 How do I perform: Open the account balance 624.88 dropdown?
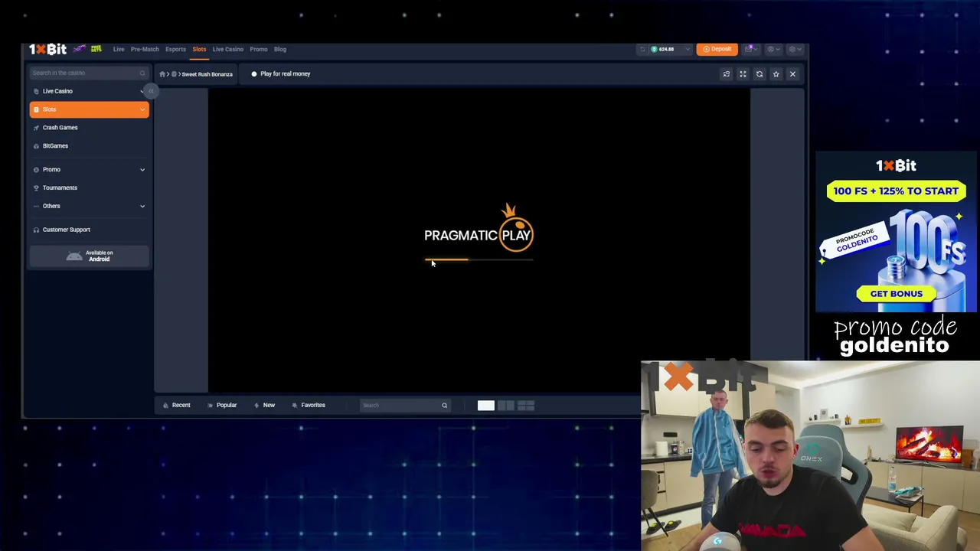coord(670,49)
